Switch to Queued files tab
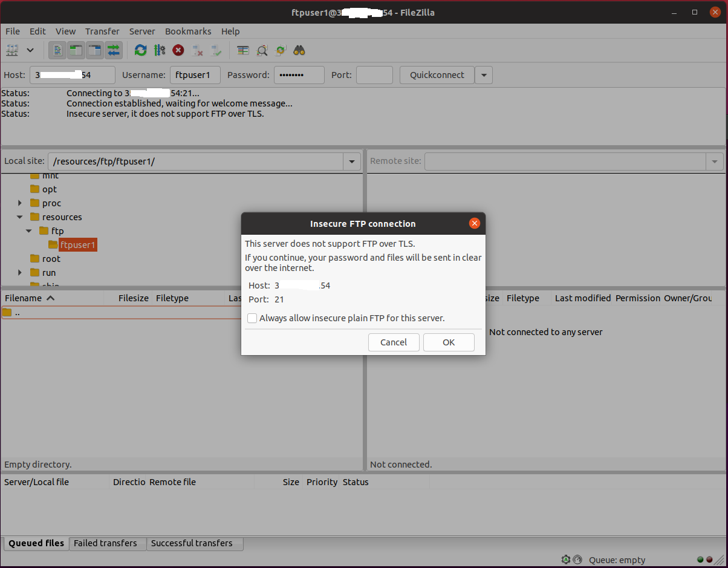This screenshot has width=728, height=568. point(36,543)
